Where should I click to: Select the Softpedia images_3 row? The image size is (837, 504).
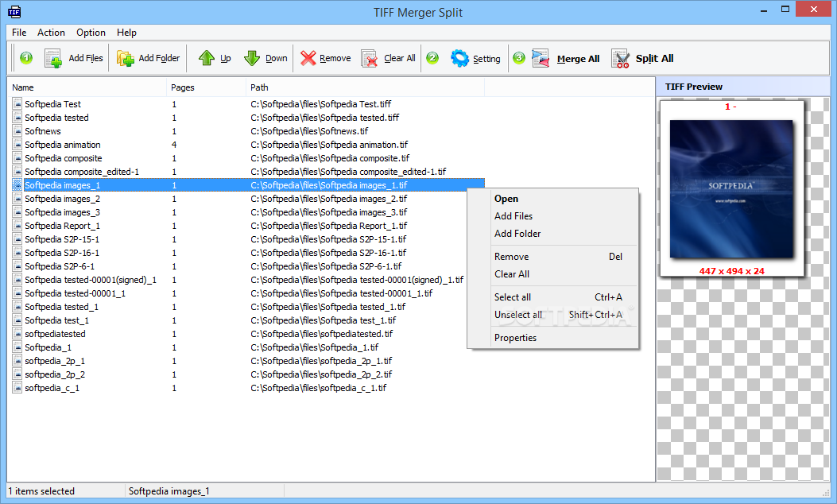coord(248,212)
